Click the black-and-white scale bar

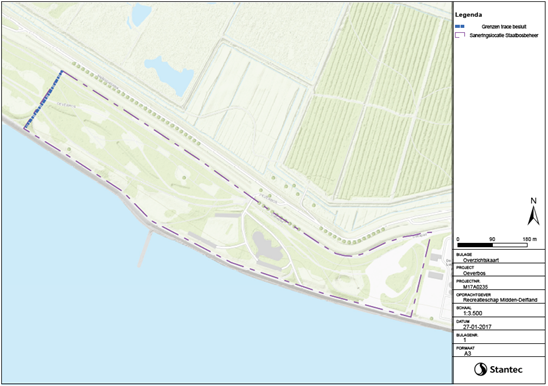(492, 245)
